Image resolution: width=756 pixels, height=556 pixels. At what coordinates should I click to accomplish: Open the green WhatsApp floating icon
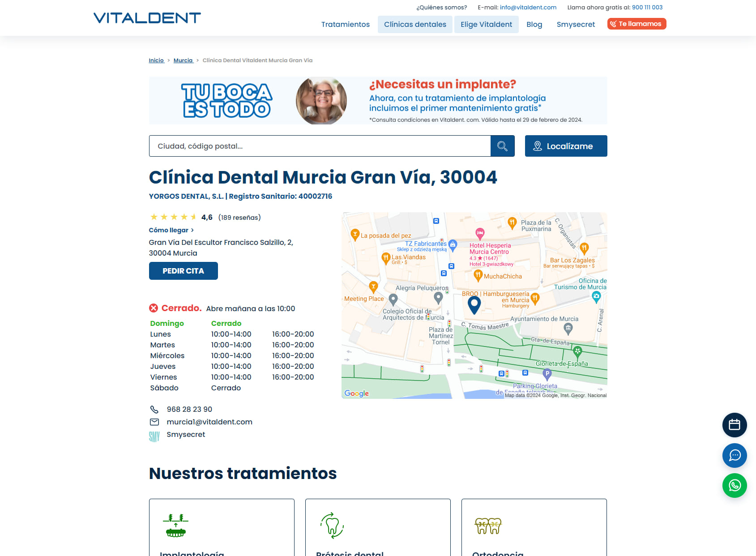pyautogui.click(x=735, y=485)
